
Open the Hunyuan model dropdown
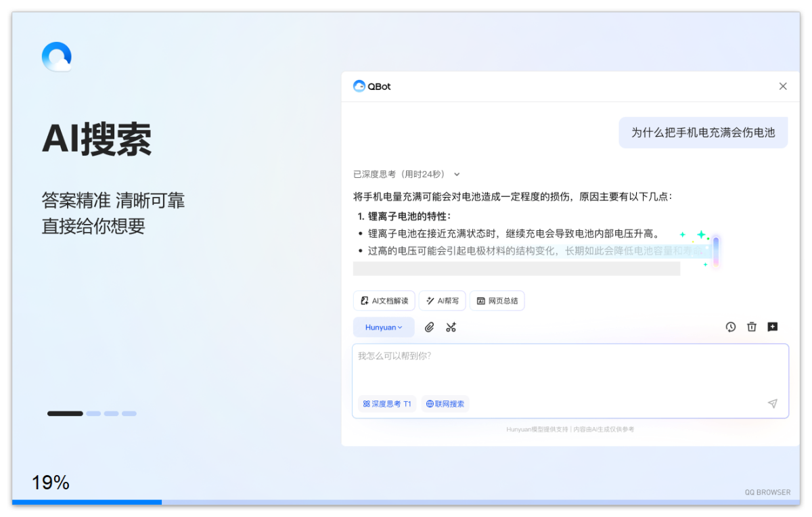coord(384,327)
